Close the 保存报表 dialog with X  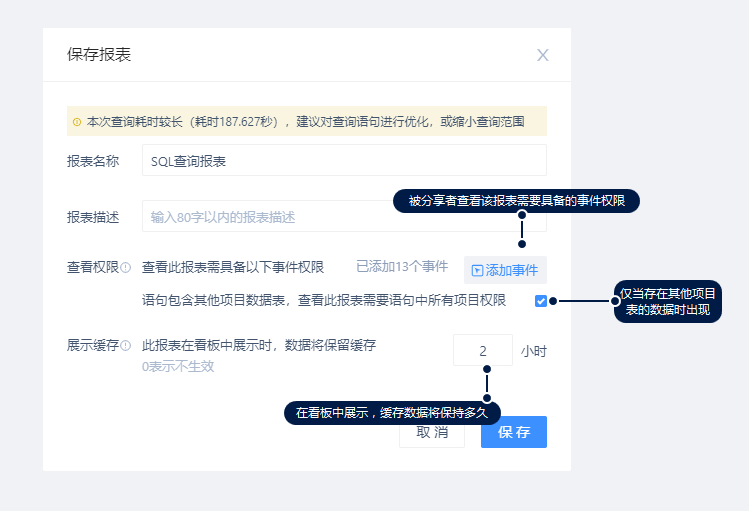[x=543, y=55]
